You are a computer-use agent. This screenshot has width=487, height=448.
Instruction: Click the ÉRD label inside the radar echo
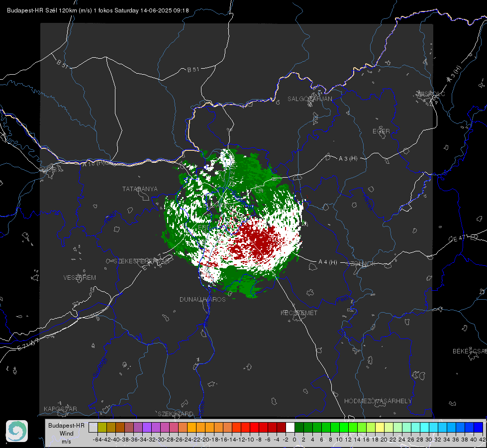(x=204, y=227)
